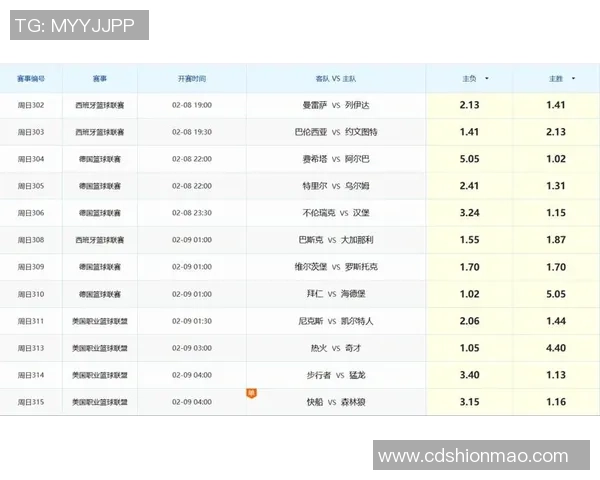600x480 pixels.
Task: Choose 3.15 odds for 快船 vs 森林狼
Action: [470, 402]
